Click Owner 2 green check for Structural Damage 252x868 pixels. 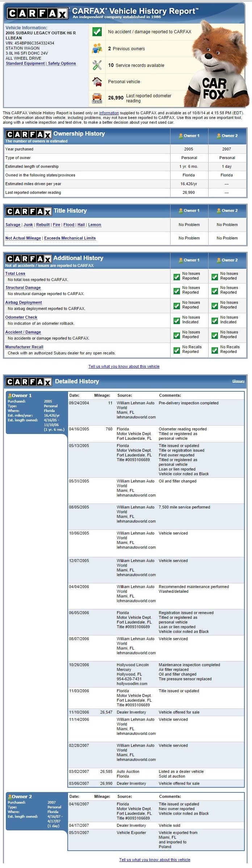pyautogui.click(x=215, y=291)
